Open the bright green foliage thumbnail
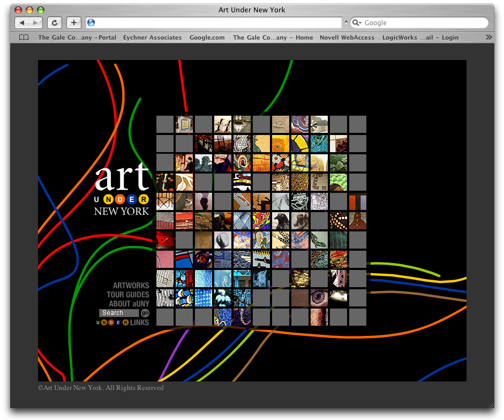The height and width of the screenshot is (420, 504). pos(338,182)
